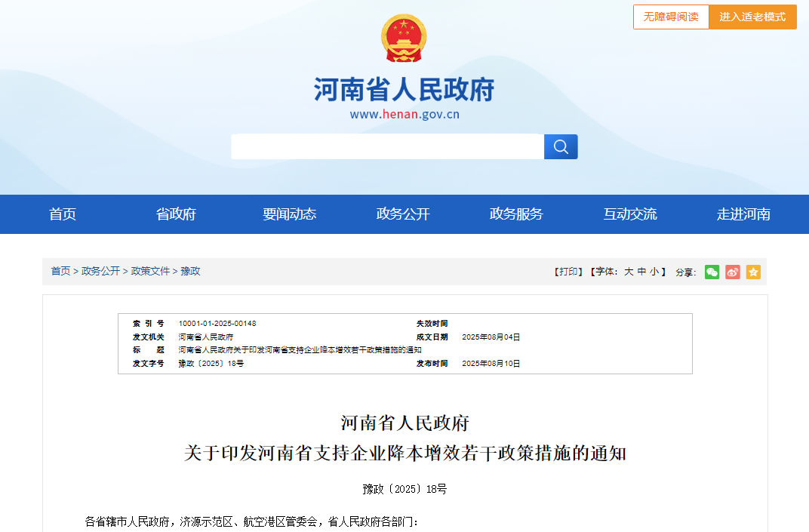
Task: Open 政务服务 from the navigation bar
Action: click(x=516, y=214)
